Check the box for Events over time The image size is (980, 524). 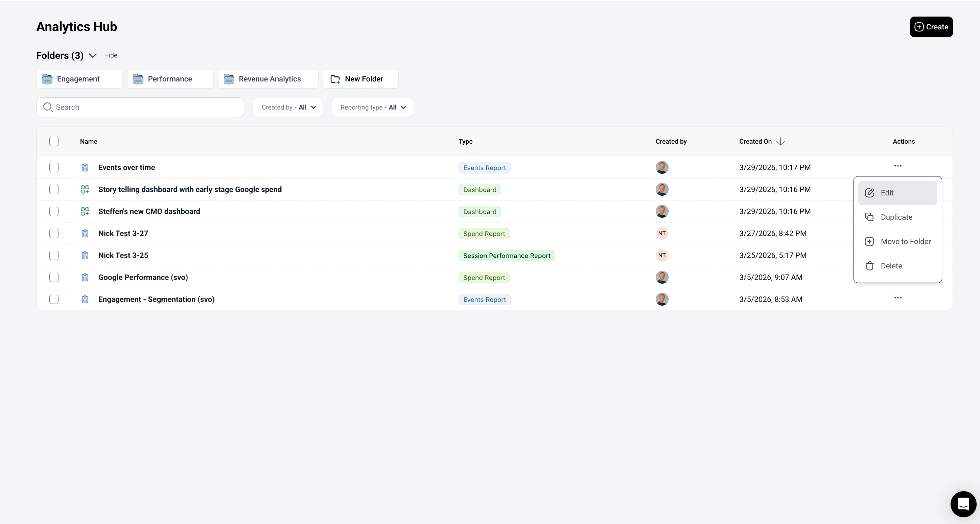pyautogui.click(x=54, y=168)
